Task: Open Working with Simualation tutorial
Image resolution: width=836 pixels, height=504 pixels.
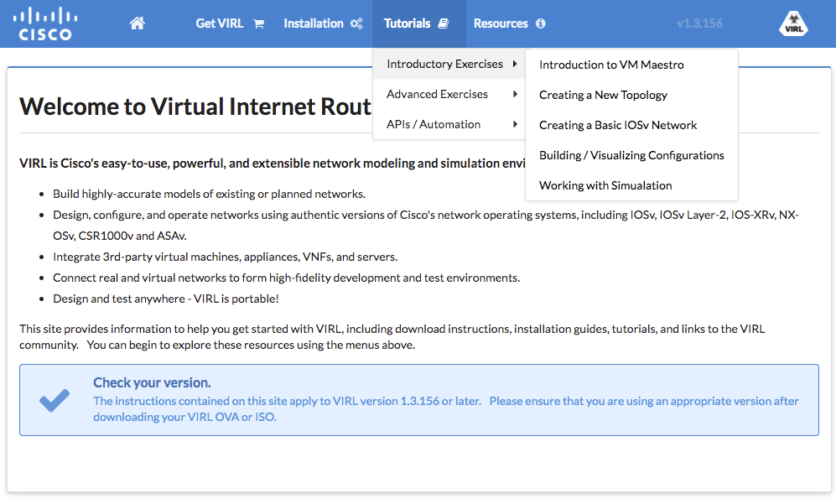Action: (x=605, y=185)
